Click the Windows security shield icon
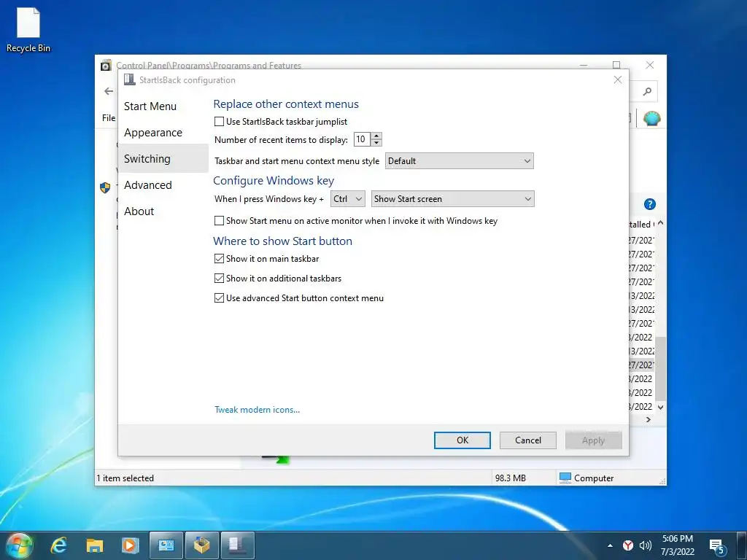747x560 pixels. (x=105, y=187)
